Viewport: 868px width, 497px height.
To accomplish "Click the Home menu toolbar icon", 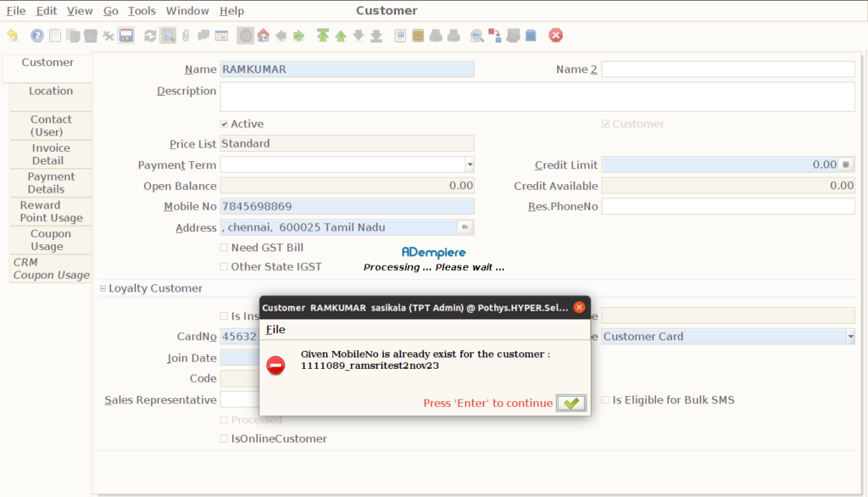I will coord(264,36).
